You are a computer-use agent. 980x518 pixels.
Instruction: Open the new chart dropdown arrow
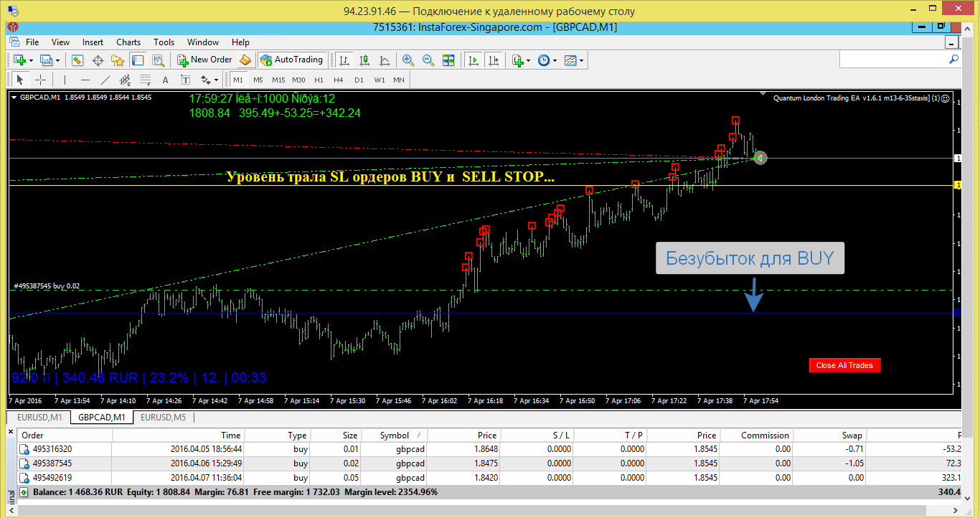pyautogui.click(x=32, y=60)
